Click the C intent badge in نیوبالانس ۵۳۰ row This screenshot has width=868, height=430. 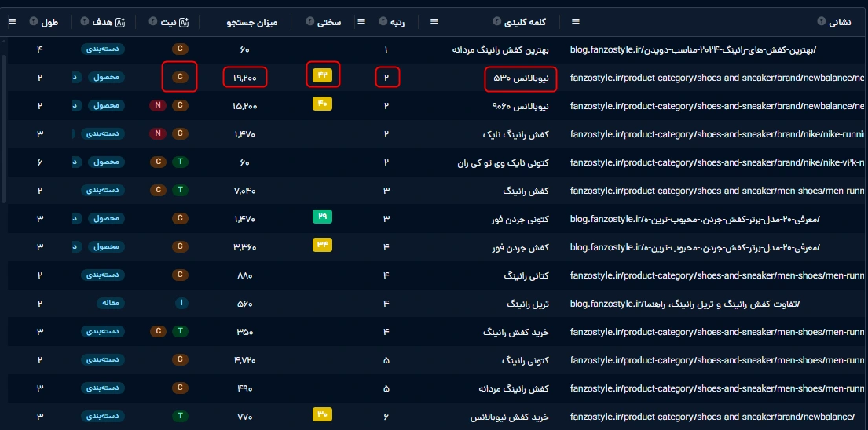[x=179, y=78]
